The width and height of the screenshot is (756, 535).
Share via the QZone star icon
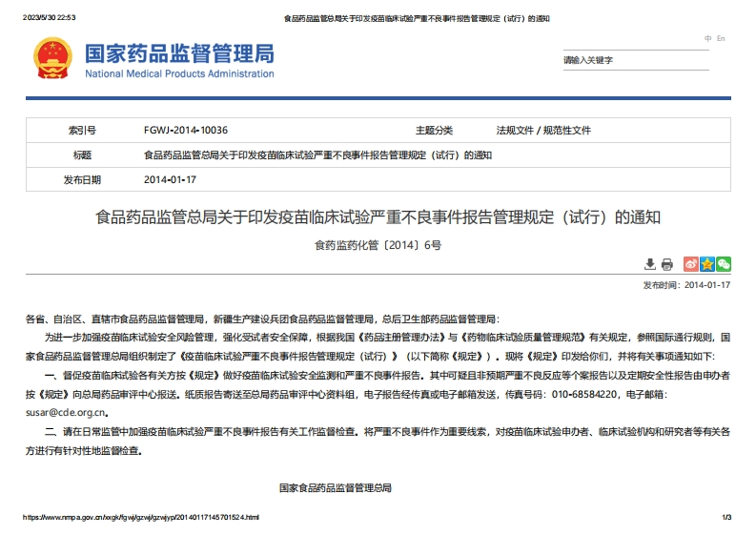707,264
